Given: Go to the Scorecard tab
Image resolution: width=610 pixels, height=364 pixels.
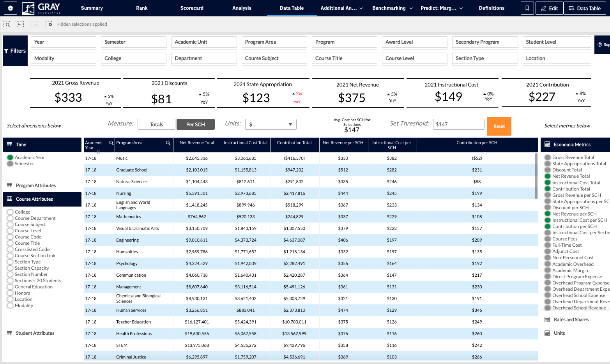Looking at the screenshot, I should point(192,8).
